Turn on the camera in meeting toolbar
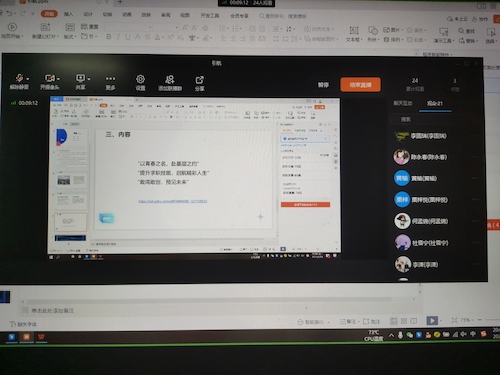Image resolution: width=500 pixels, height=375 pixels. (50, 81)
